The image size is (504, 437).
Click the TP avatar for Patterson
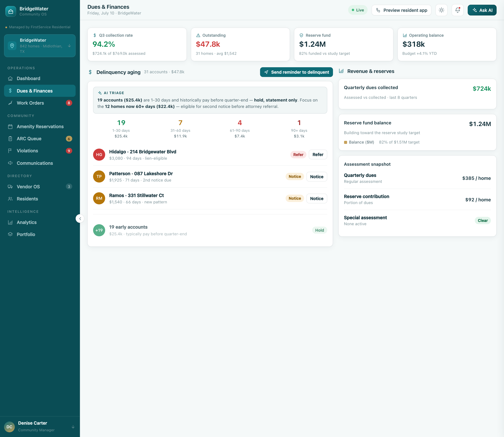click(99, 176)
